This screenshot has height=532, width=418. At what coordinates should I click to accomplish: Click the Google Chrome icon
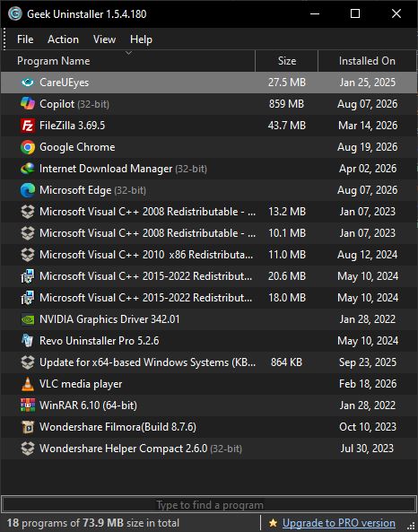click(28, 147)
